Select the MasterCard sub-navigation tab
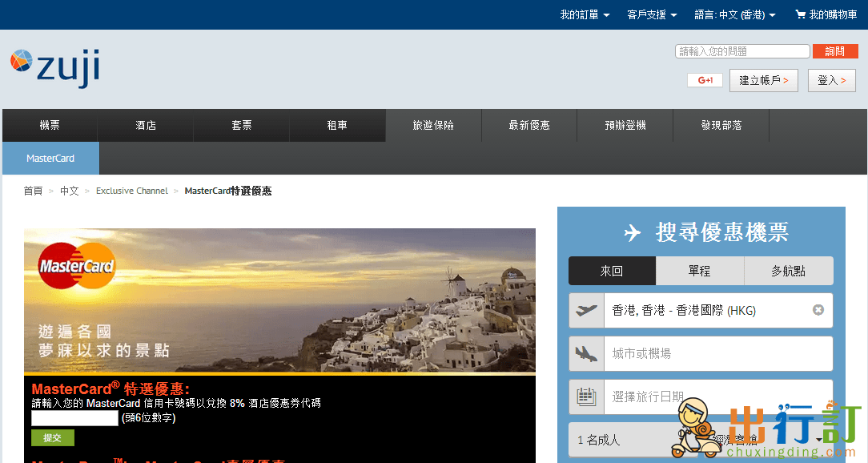Screen dimensions: 868x463 click(x=50, y=159)
